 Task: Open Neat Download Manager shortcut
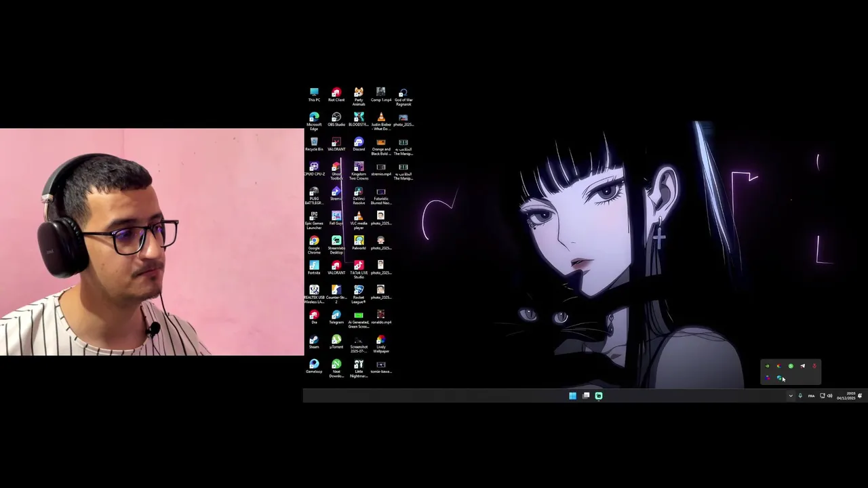tap(336, 369)
